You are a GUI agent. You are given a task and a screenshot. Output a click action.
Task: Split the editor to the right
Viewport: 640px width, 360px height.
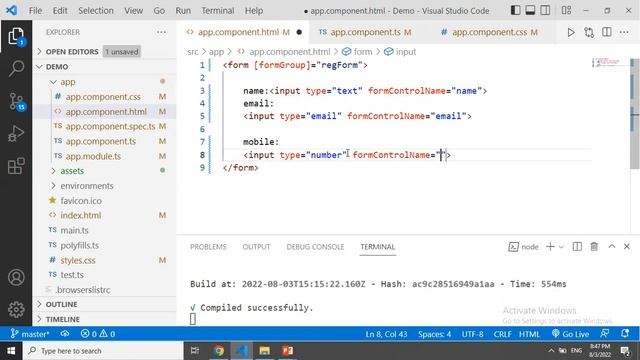pyautogui.click(x=607, y=32)
